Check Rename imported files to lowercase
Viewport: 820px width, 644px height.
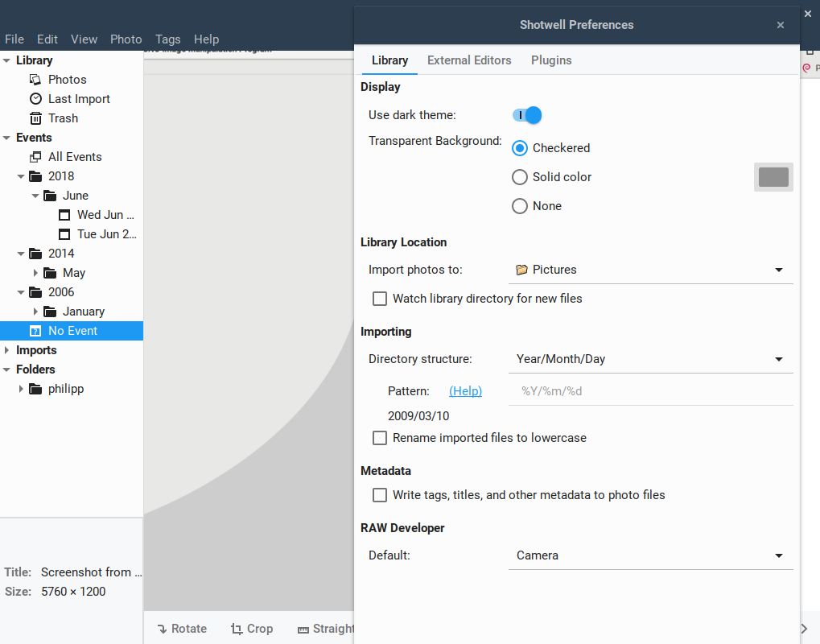click(380, 438)
